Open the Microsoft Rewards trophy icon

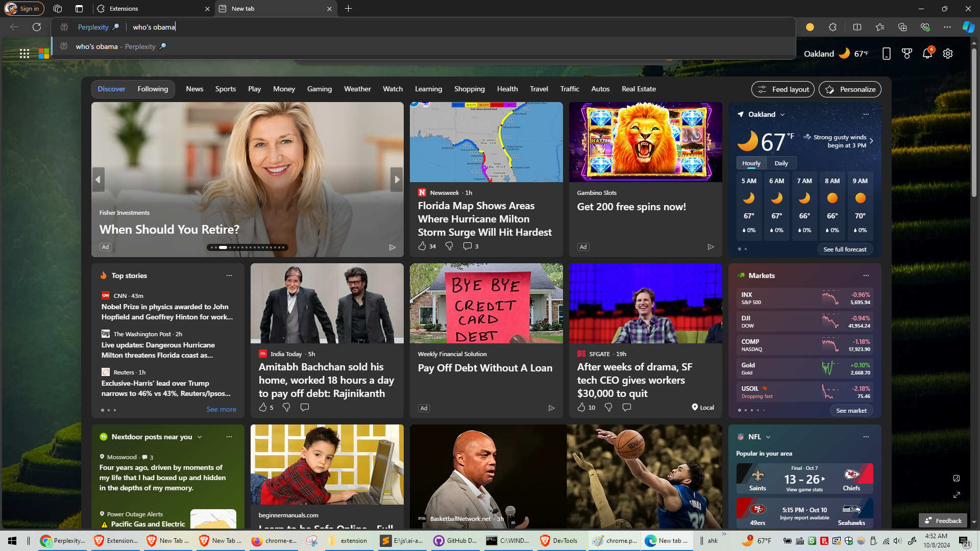point(906,54)
